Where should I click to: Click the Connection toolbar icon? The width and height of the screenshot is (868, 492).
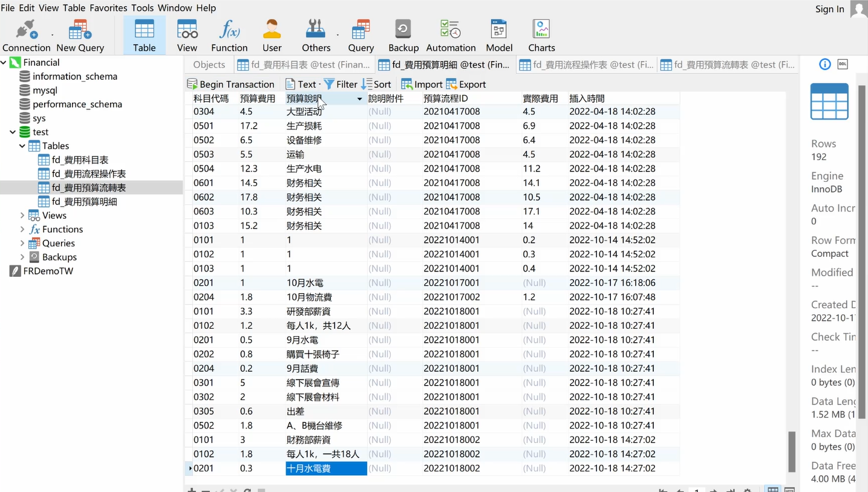tap(26, 36)
